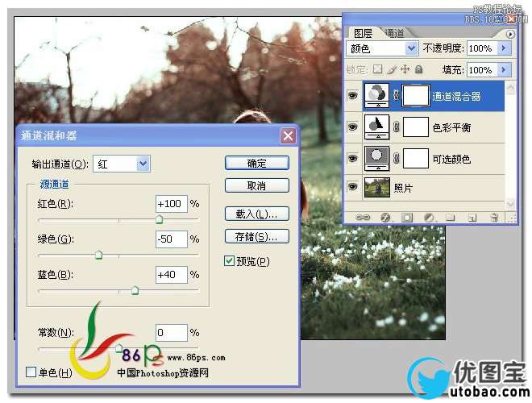
Task: Close the 通道混和器 dialog
Action: 288,136
